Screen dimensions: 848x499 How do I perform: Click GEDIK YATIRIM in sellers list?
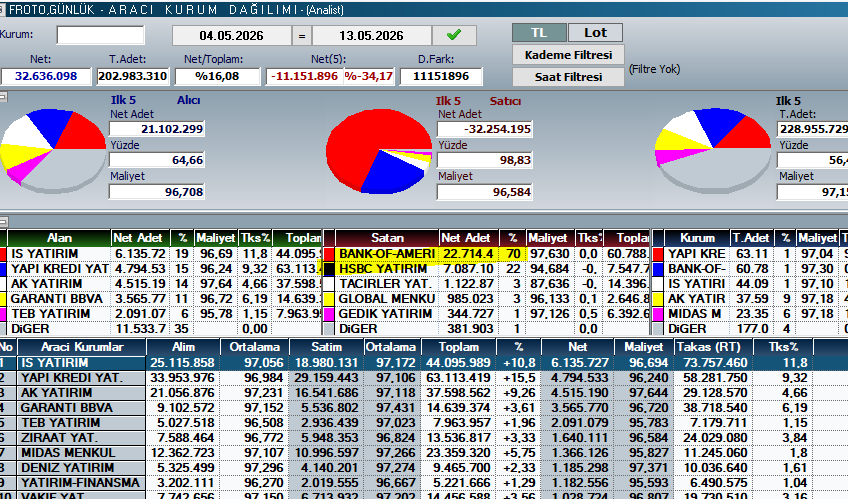click(385, 314)
